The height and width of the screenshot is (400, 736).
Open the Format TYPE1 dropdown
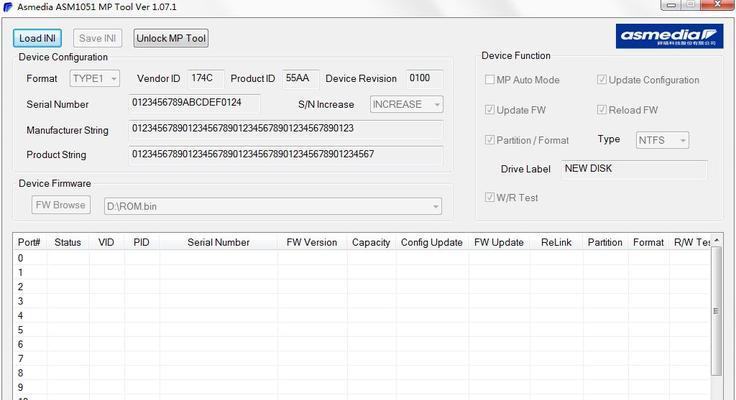(94, 78)
